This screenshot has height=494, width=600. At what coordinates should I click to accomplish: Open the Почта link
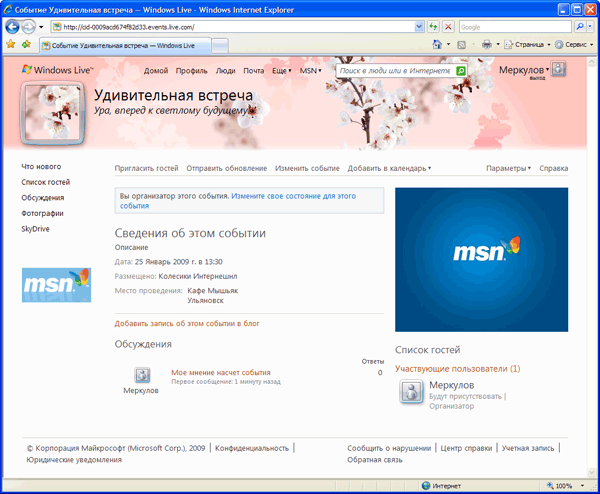(254, 71)
